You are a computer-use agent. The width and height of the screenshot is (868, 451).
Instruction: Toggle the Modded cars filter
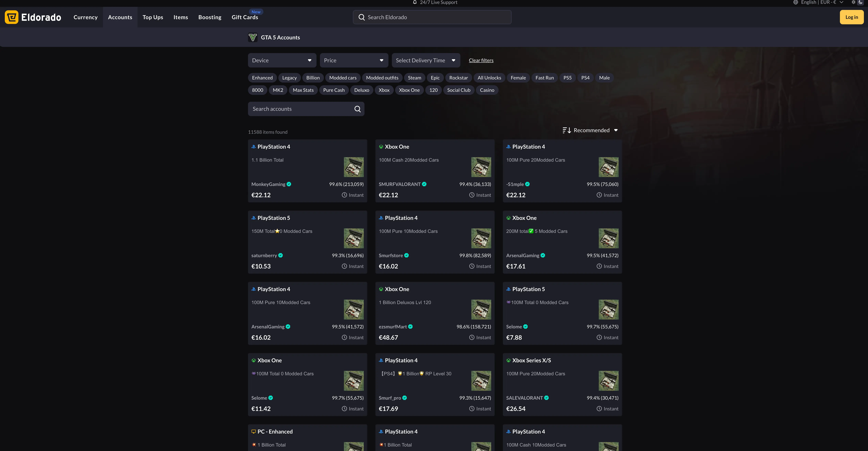342,77
